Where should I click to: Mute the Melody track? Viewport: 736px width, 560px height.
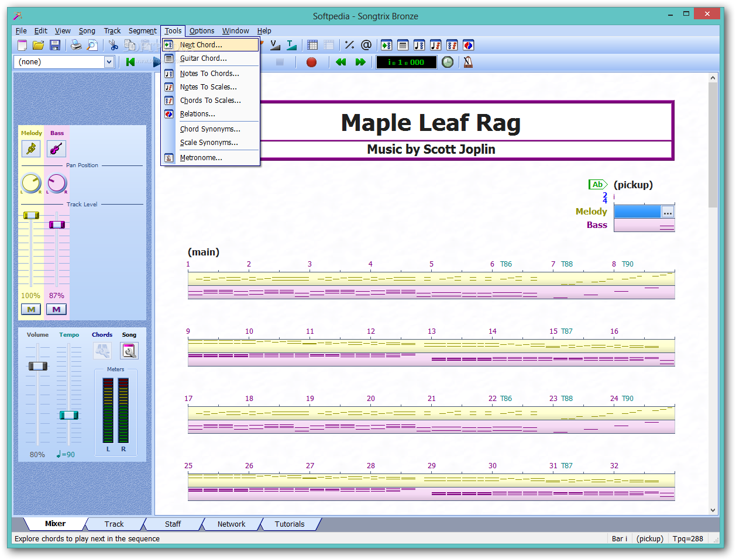click(x=31, y=309)
